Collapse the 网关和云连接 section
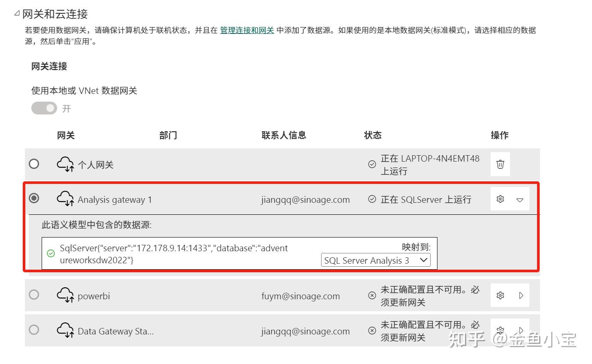This screenshot has width=592, height=364. click(x=17, y=13)
